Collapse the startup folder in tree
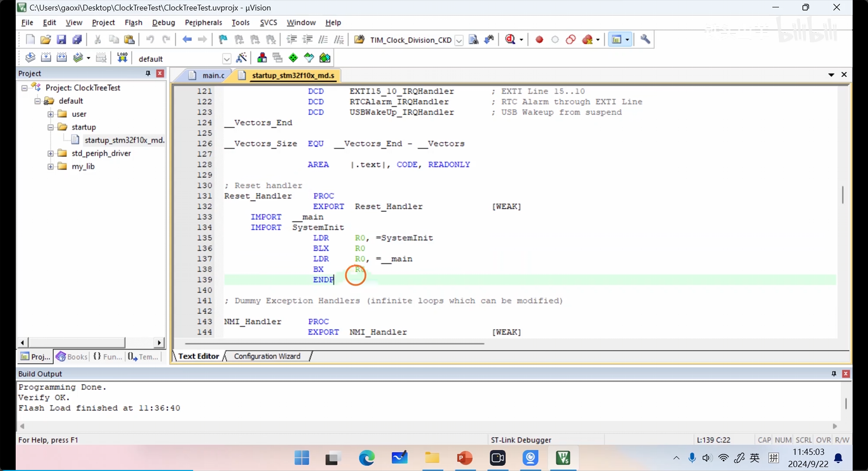Screen dimensions: 868x471 tap(50, 127)
